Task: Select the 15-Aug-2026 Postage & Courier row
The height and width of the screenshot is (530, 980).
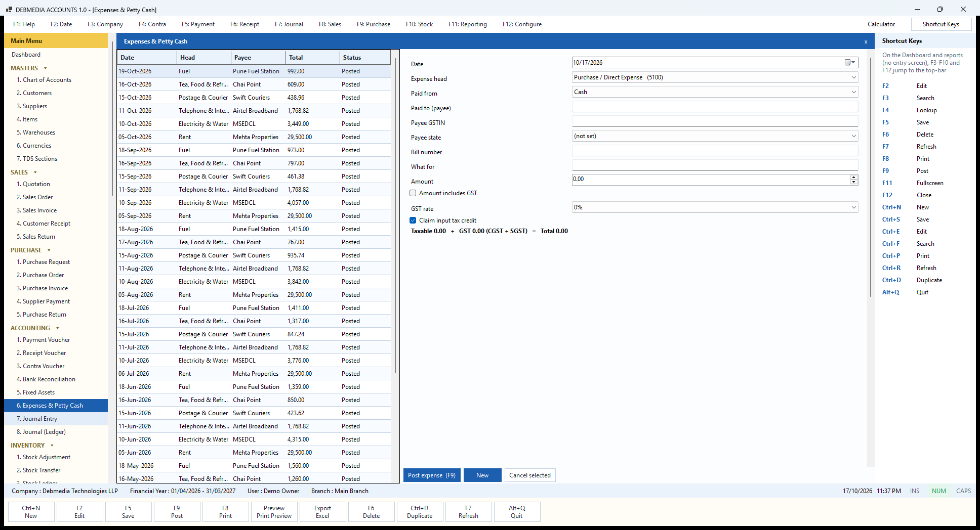Action: (254, 255)
